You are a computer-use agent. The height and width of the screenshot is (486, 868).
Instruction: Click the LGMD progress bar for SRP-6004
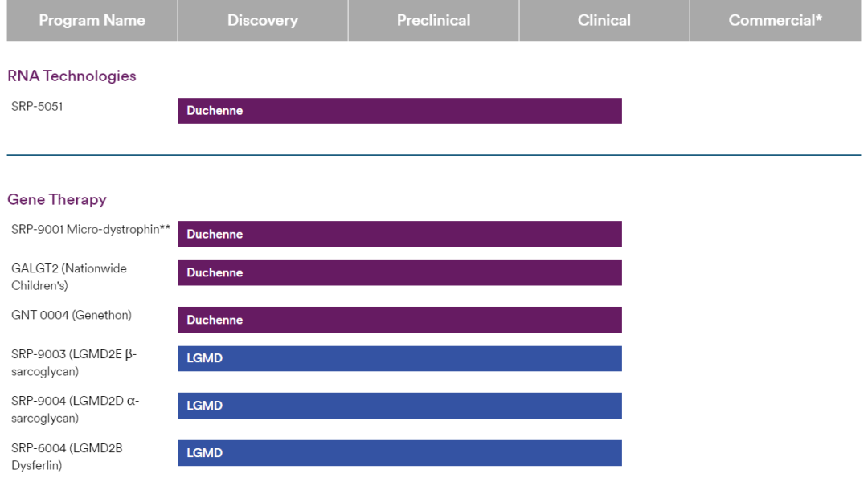pyautogui.click(x=399, y=453)
